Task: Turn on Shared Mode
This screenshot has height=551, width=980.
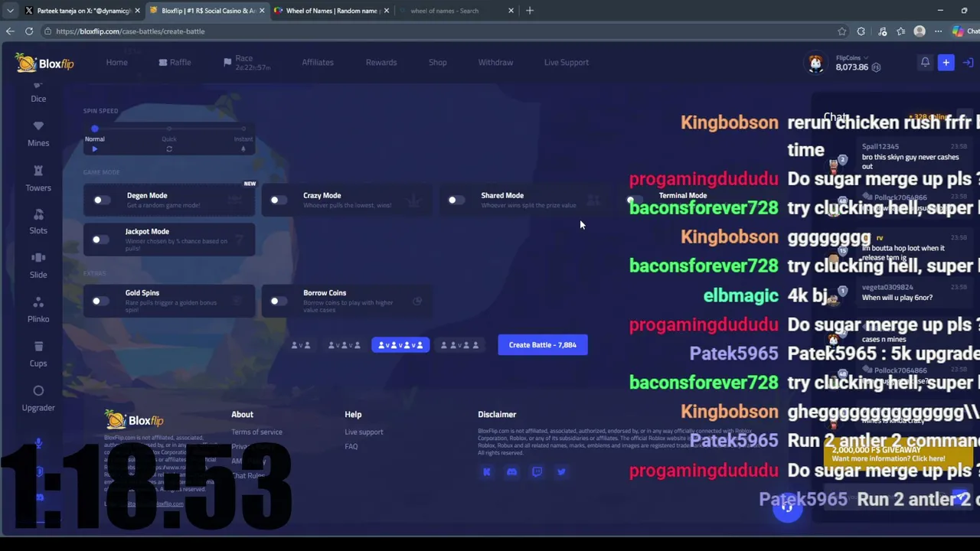Action: 456,201
